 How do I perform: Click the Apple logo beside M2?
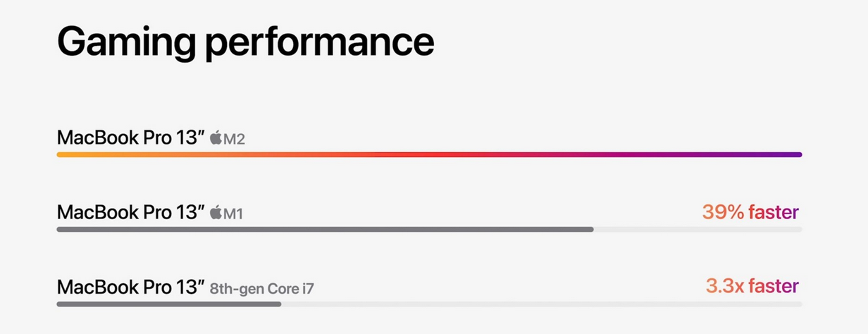coord(216,137)
